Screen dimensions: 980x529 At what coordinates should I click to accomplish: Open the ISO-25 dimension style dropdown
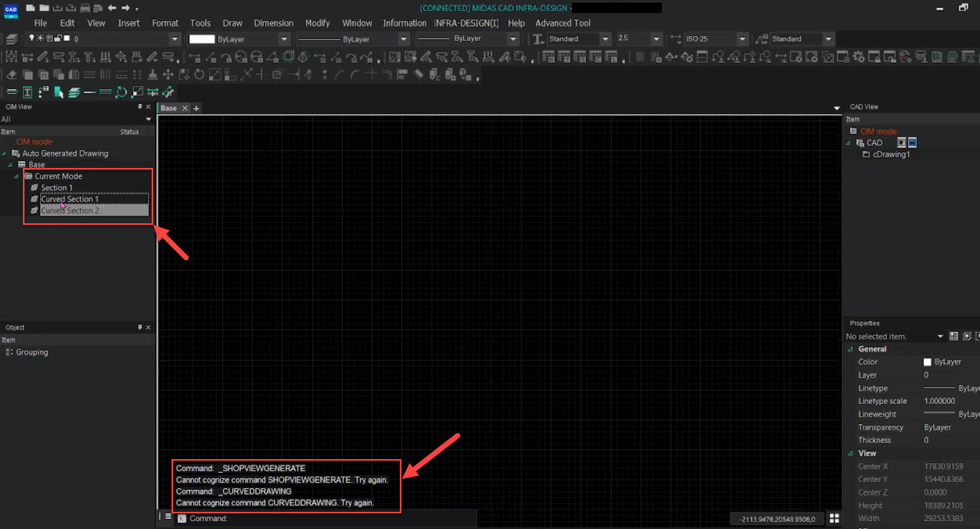(x=742, y=39)
